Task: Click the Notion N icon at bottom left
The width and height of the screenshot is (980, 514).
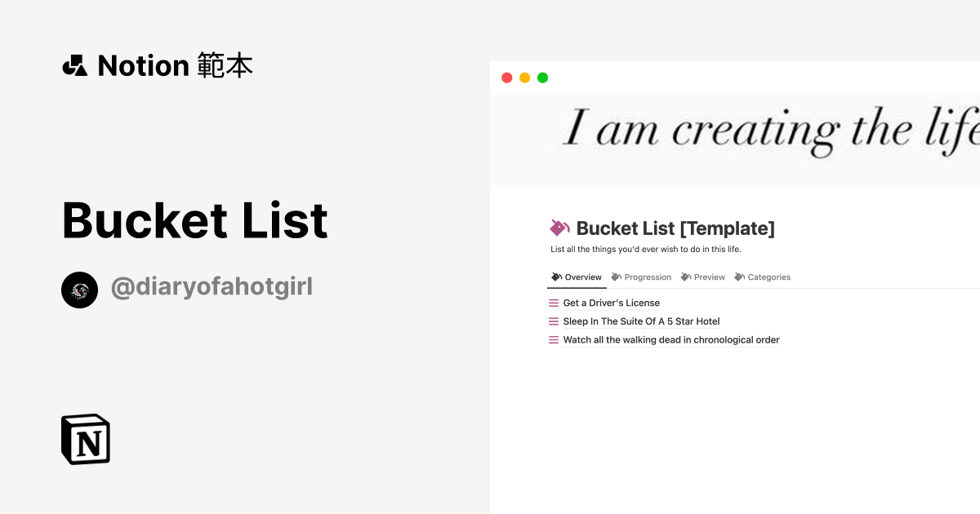Action: [85, 439]
